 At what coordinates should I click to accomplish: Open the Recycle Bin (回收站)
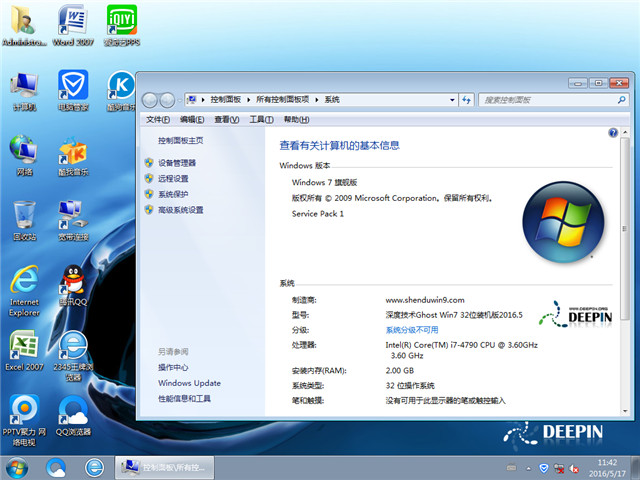point(24,220)
